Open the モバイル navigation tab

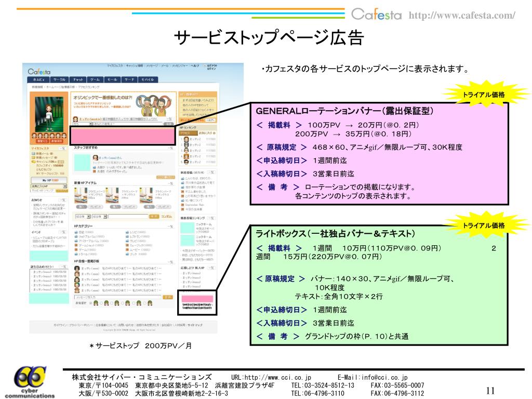click(148, 79)
